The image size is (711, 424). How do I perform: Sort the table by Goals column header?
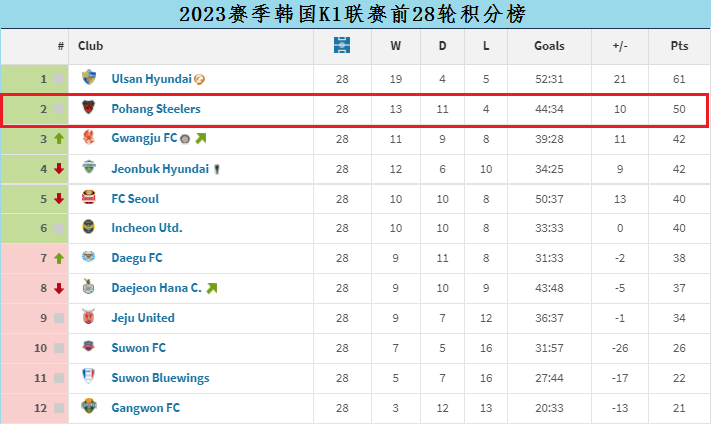[549, 46]
